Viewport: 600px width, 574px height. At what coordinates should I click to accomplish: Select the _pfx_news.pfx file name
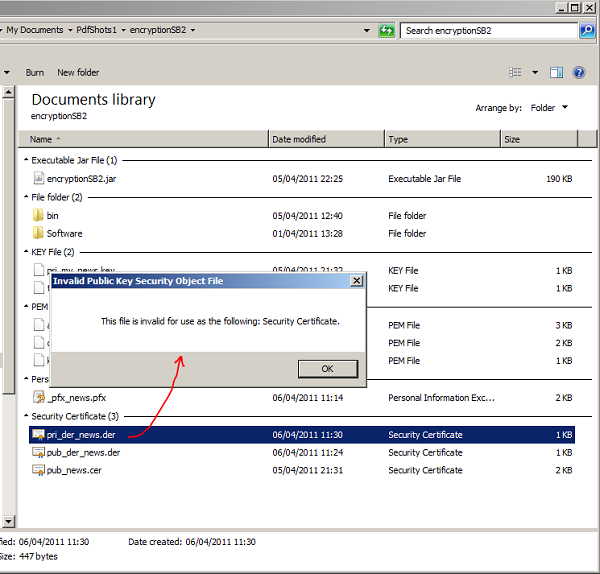pyautogui.click(x=77, y=398)
